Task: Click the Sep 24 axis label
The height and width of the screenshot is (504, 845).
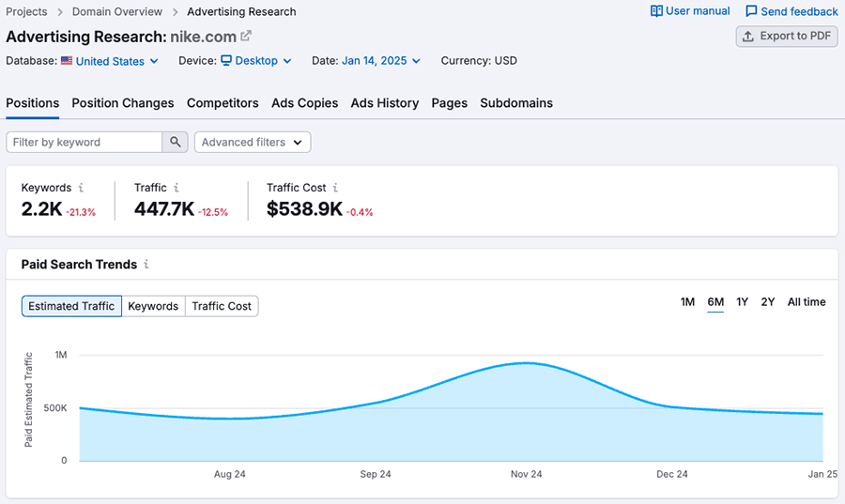Action: pos(376,474)
